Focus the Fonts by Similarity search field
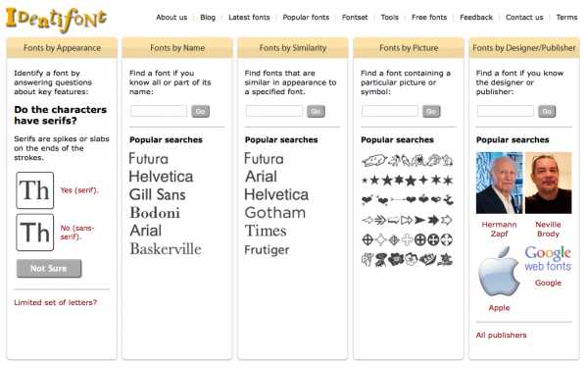 click(x=274, y=111)
